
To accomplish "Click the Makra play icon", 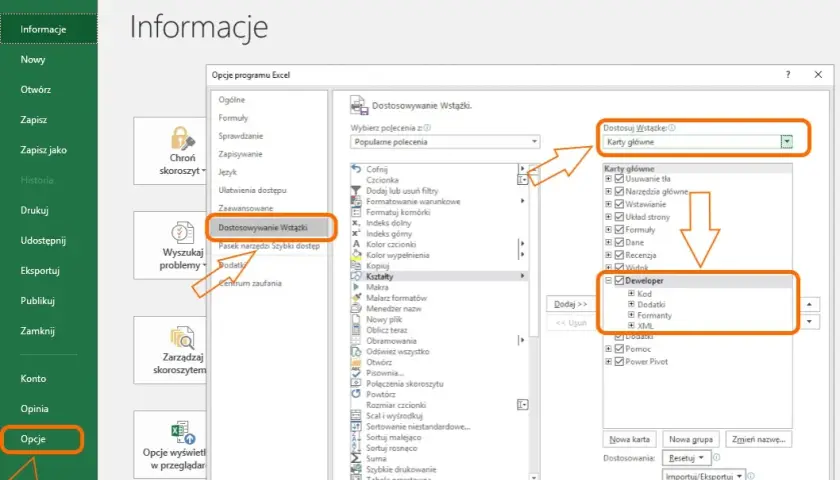I will [x=356, y=287].
